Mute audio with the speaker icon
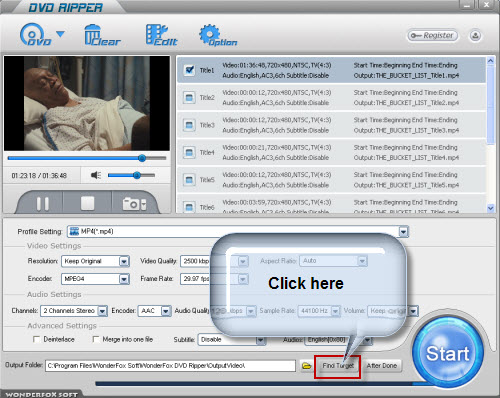Screen dimensions: 500x398 pyautogui.click(x=96, y=175)
